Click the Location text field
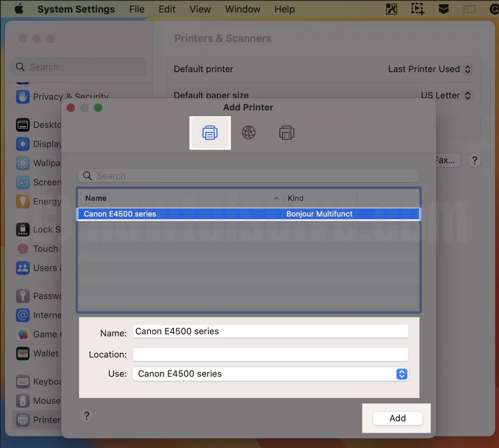This screenshot has width=499, height=448. (x=270, y=354)
